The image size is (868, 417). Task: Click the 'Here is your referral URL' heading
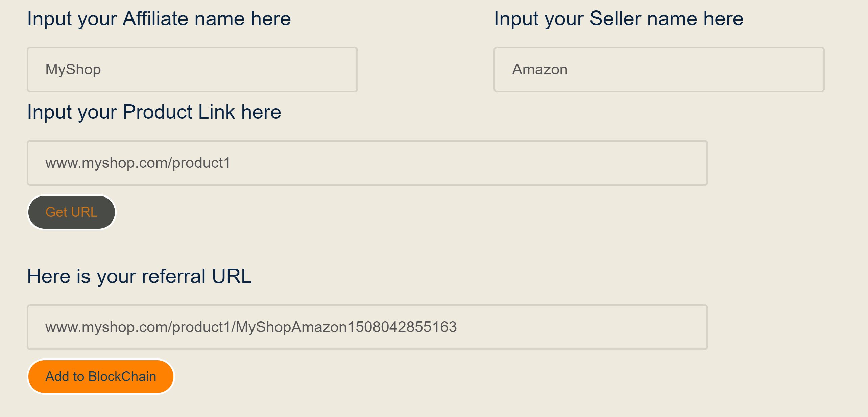[139, 276]
